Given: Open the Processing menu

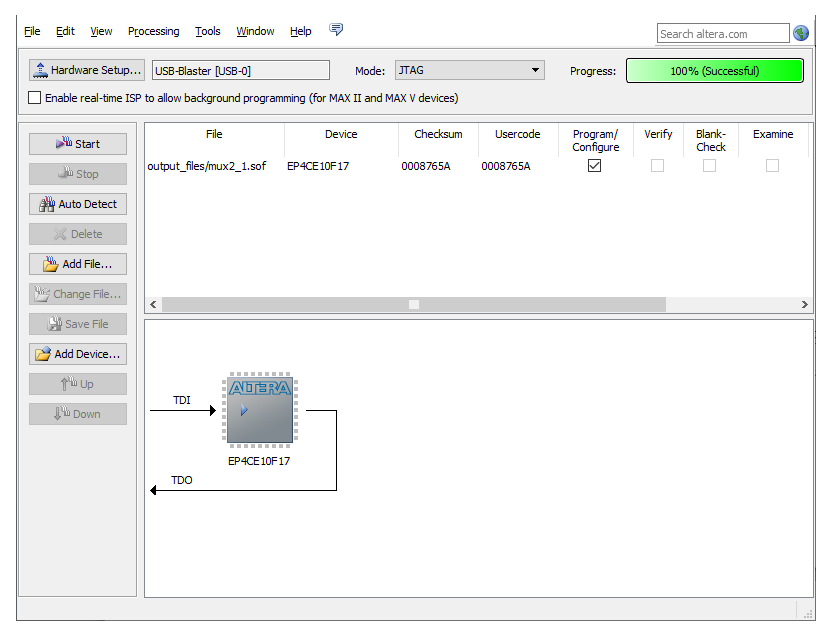Looking at the screenshot, I should [x=153, y=31].
